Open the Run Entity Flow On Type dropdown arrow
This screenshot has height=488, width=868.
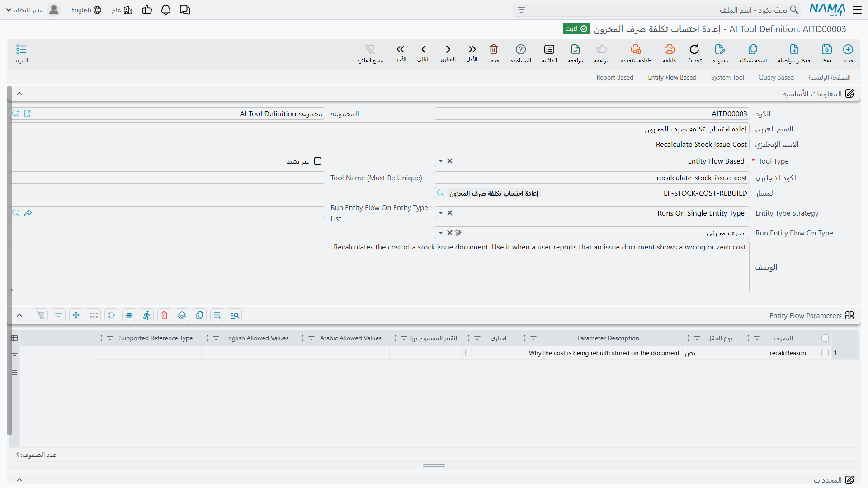coord(441,233)
